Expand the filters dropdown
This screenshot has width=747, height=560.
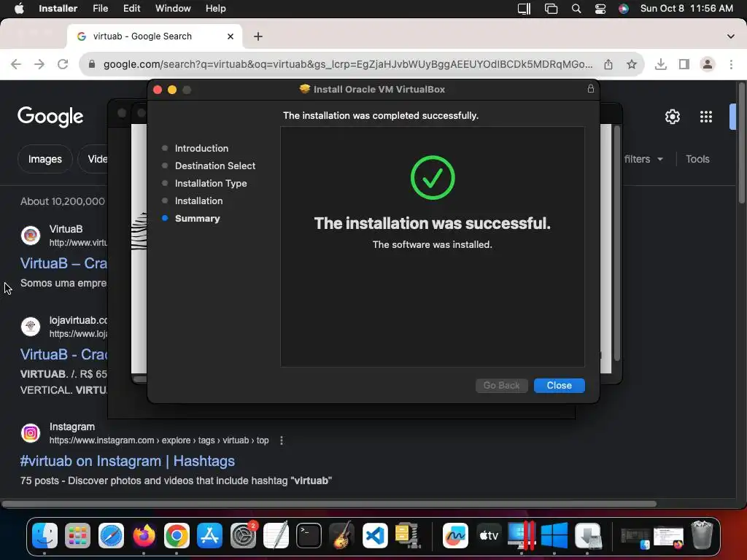point(643,159)
